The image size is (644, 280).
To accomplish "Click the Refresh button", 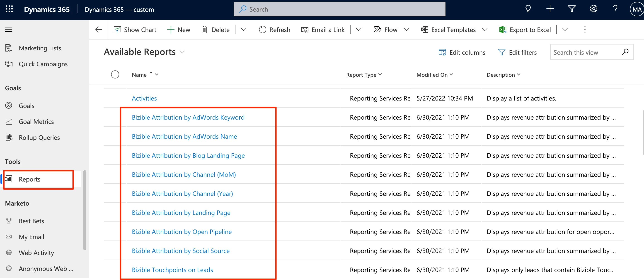I will tap(274, 30).
